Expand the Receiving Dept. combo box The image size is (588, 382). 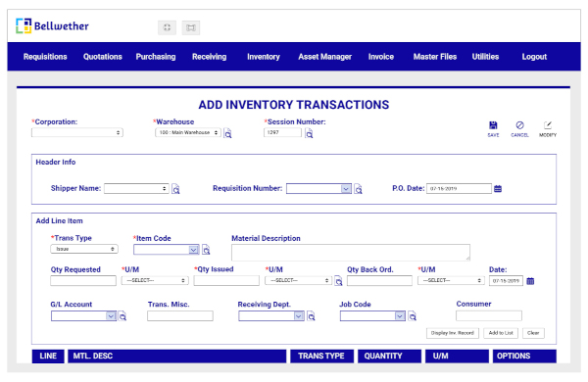click(299, 316)
